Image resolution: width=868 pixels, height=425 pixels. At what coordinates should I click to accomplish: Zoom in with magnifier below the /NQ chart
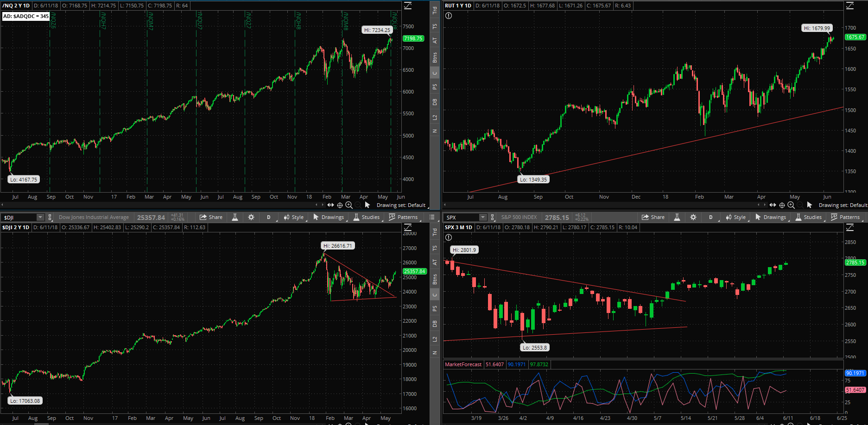click(349, 205)
